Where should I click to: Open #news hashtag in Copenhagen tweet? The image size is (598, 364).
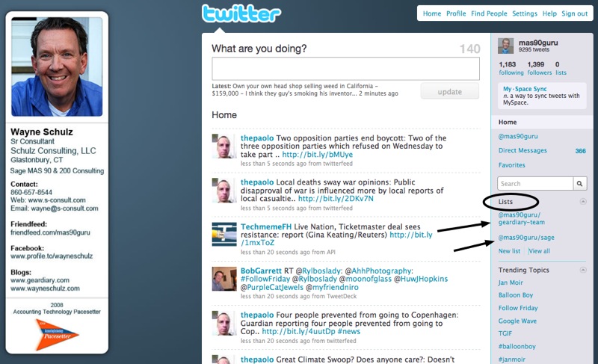[x=349, y=332]
